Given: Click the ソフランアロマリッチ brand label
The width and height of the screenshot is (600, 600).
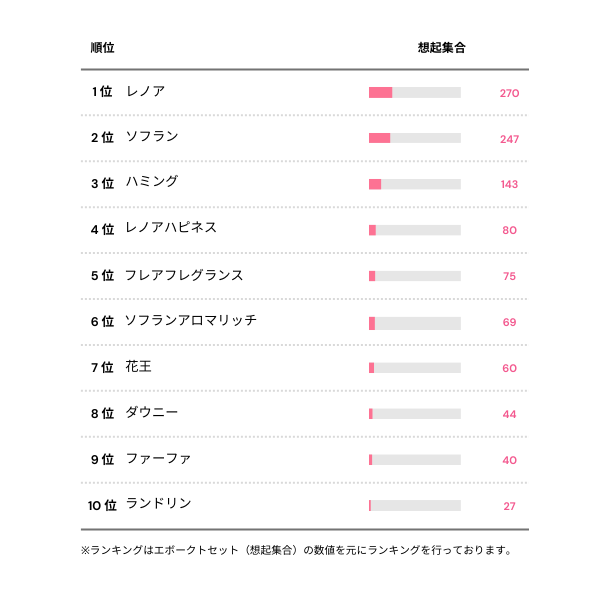Looking at the screenshot, I should 191,321.
